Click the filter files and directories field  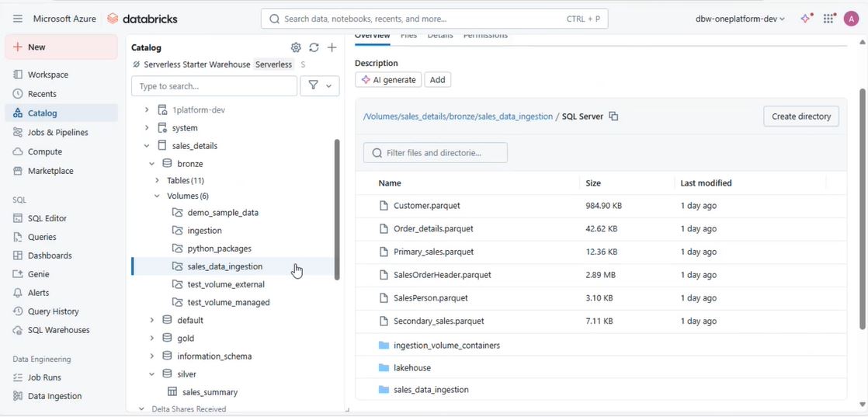point(436,153)
